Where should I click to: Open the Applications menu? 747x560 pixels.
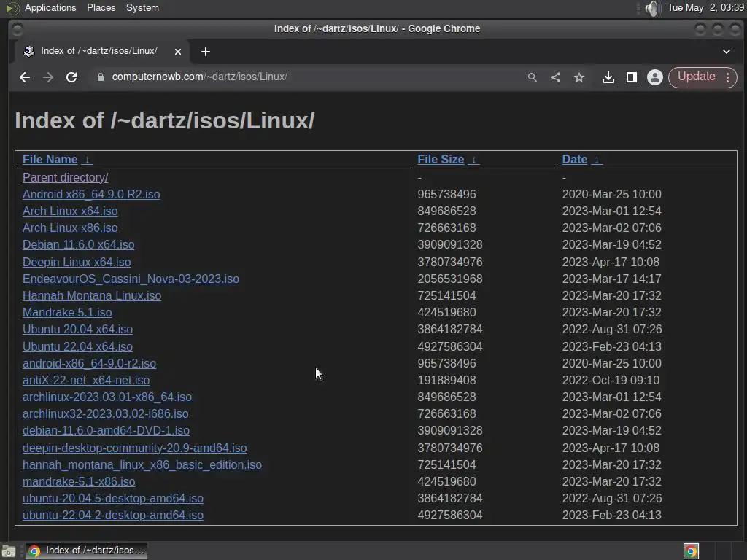tap(50, 7)
